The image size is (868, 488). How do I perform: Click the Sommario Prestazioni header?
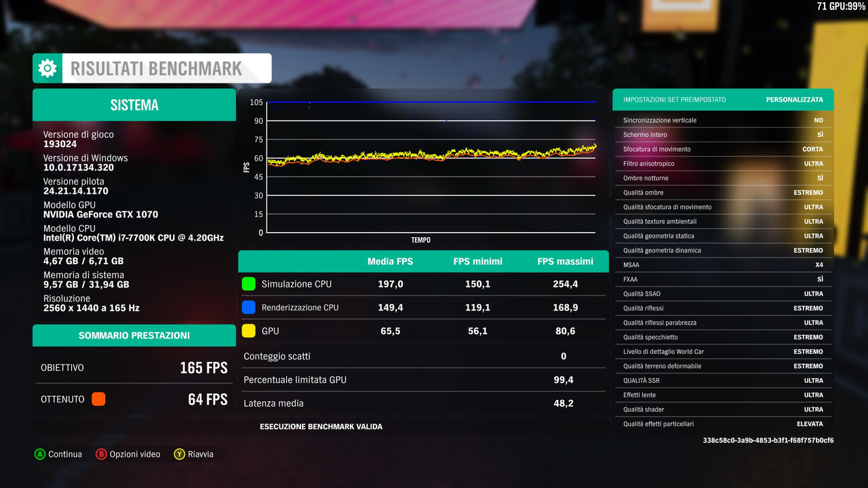pyautogui.click(x=134, y=335)
